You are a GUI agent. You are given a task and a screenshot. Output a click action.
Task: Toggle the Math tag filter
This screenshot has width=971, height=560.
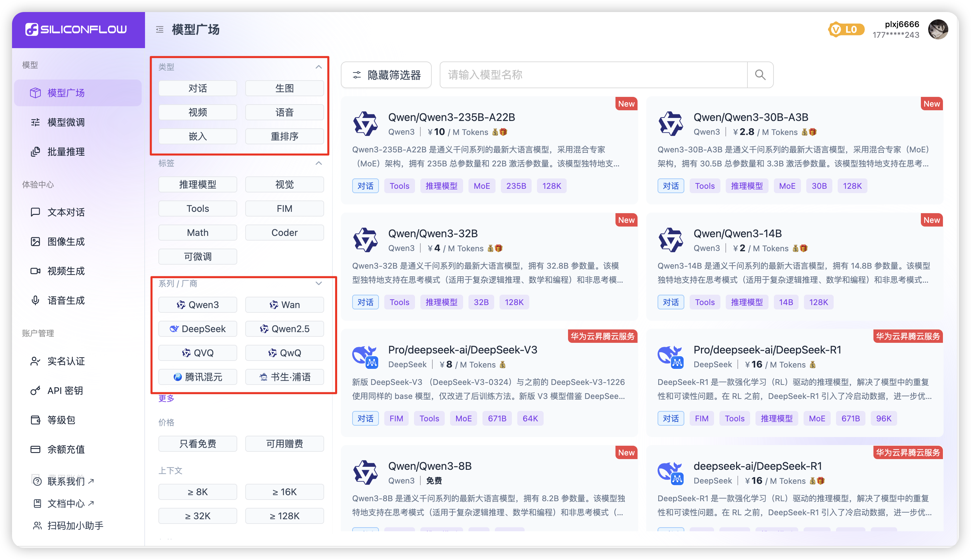(198, 233)
